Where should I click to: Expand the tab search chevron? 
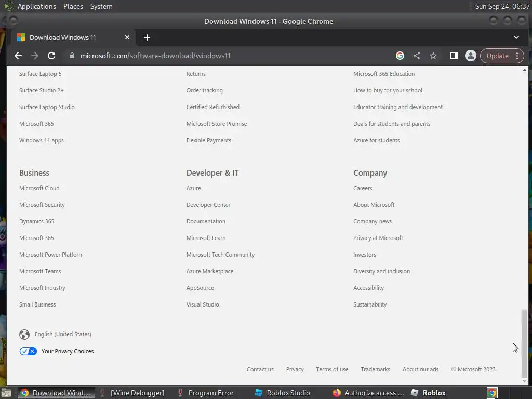click(x=516, y=37)
